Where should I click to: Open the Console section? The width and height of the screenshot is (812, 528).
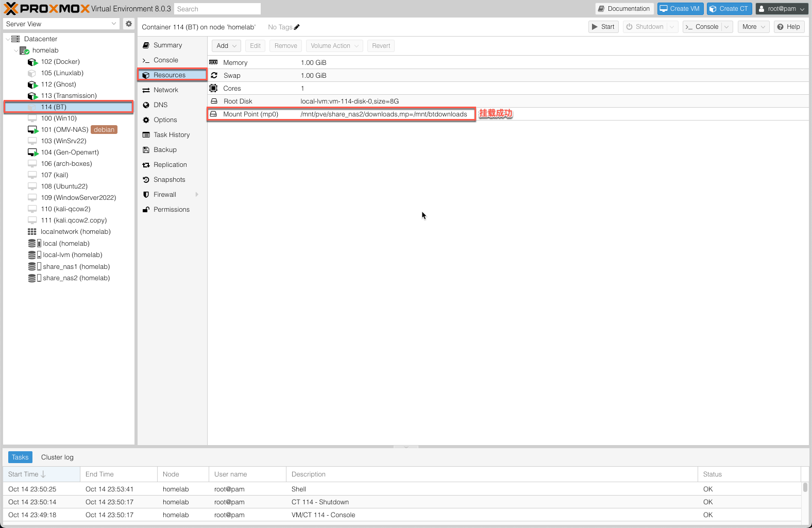tap(172, 60)
